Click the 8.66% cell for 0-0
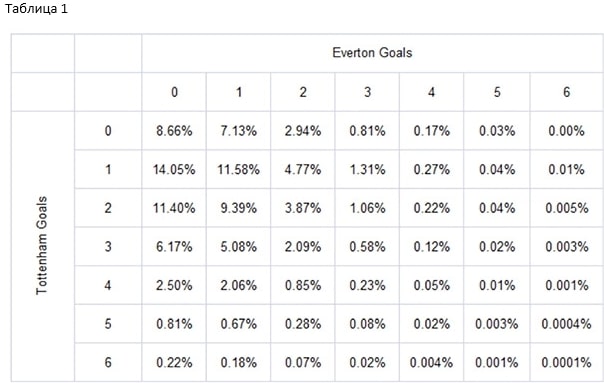The height and width of the screenshot is (383, 604). click(x=174, y=131)
